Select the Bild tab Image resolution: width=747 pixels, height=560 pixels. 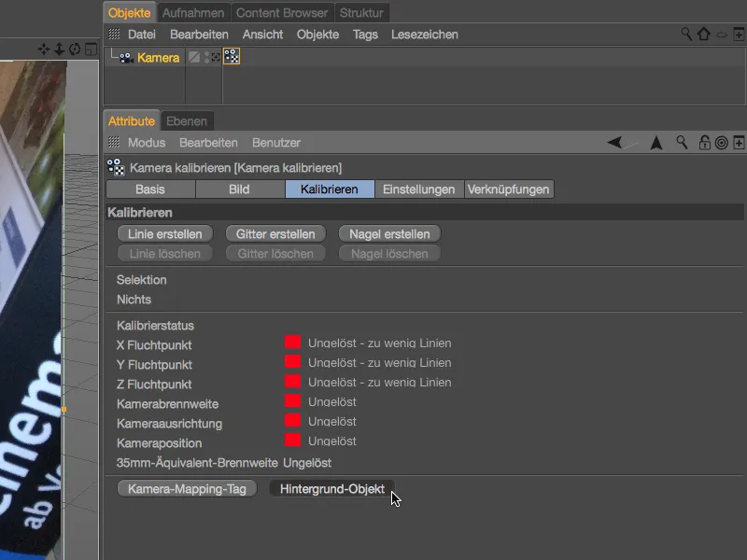click(239, 189)
